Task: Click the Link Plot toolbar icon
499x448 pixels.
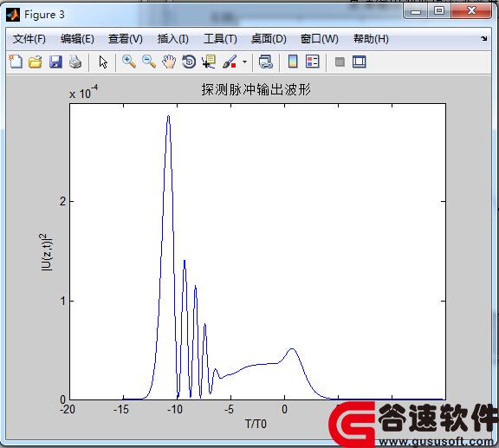Action: click(x=265, y=62)
